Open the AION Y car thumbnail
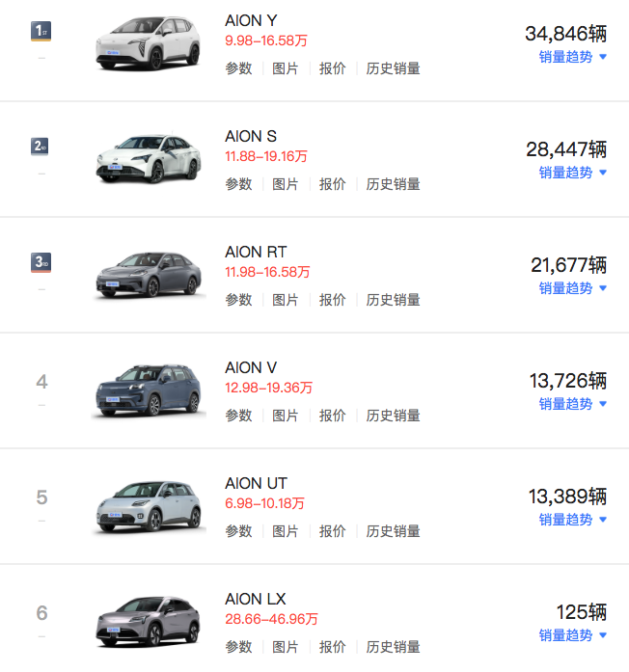The image size is (629, 672). click(x=148, y=43)
